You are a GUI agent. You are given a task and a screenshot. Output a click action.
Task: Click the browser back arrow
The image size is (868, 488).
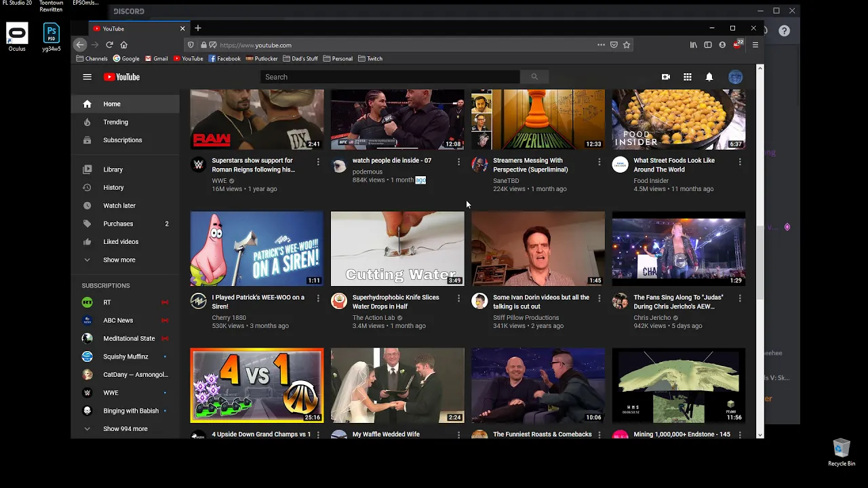(x=80, y=45)
